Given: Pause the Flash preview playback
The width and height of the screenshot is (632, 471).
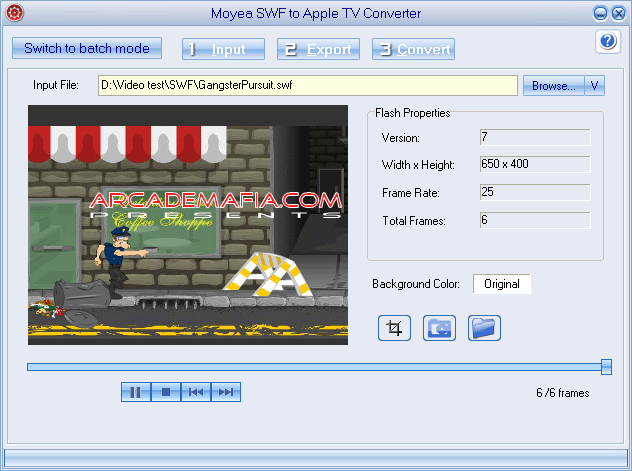Looking at the screenshot, I should (x=136, y=392).
